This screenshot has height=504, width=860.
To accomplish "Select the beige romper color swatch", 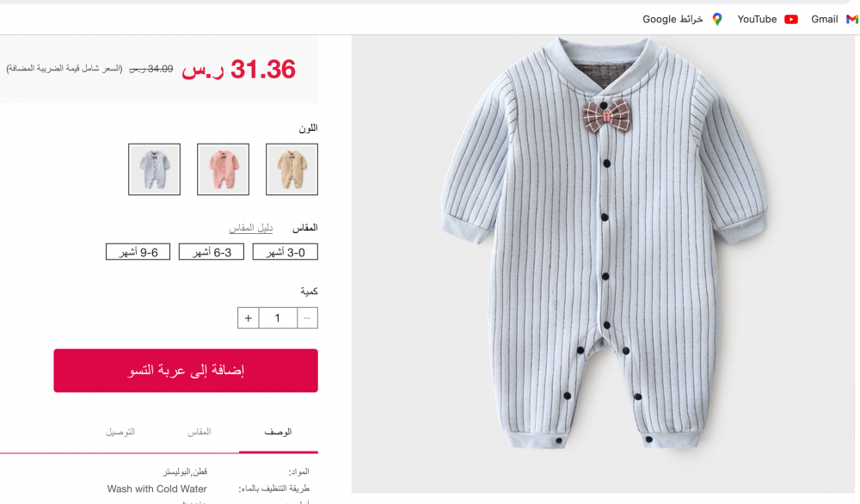I will point(292,169).
